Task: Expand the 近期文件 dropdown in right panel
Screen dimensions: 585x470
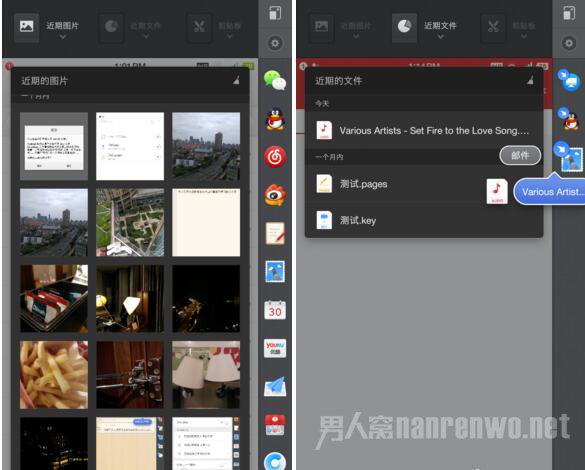Action: (x=441, y=37)
